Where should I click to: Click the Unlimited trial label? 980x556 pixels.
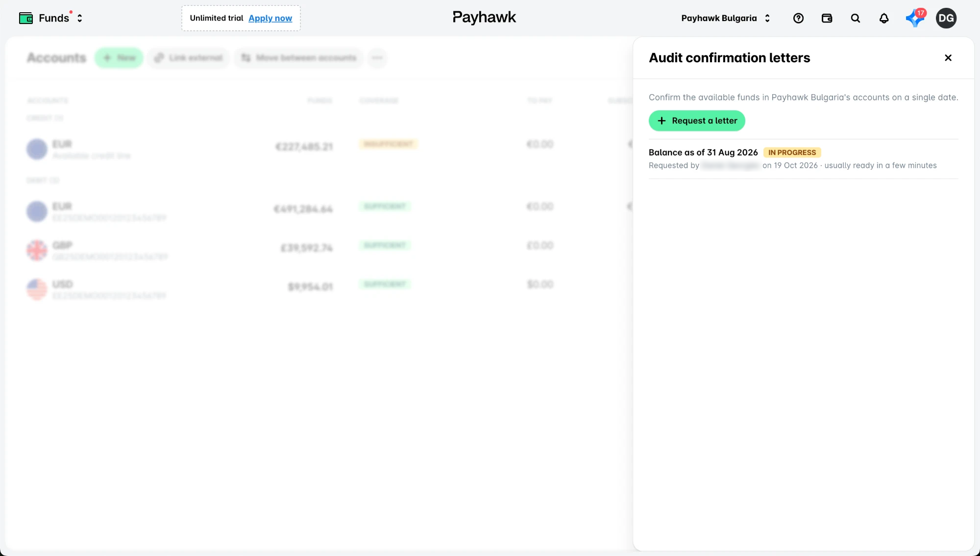click(216, 18)
